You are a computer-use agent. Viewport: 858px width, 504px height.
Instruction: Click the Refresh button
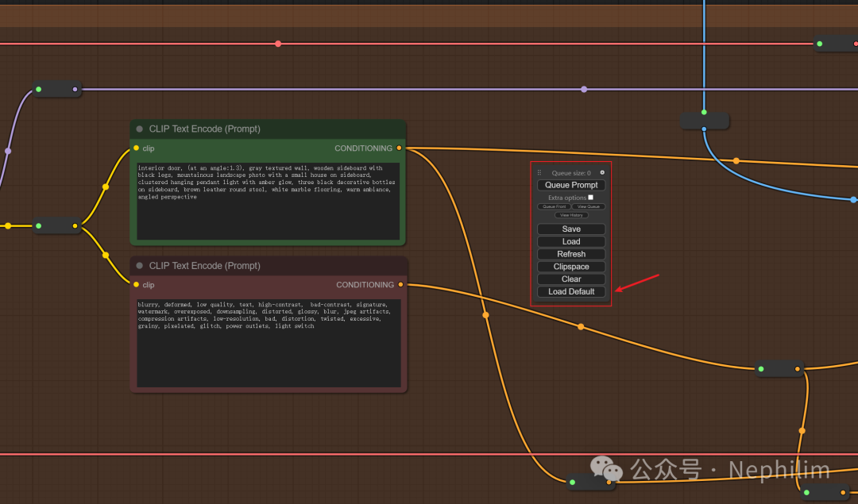570,254
